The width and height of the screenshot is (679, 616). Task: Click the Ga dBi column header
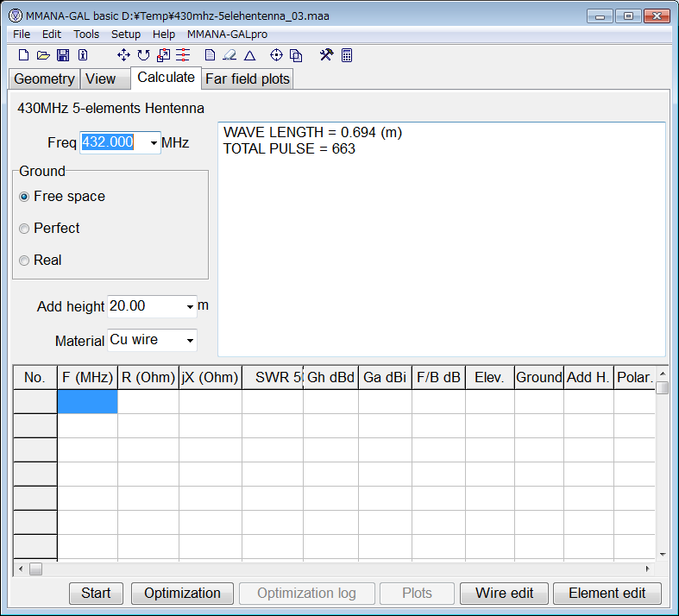pyautogui.click(x=385, y=378)
